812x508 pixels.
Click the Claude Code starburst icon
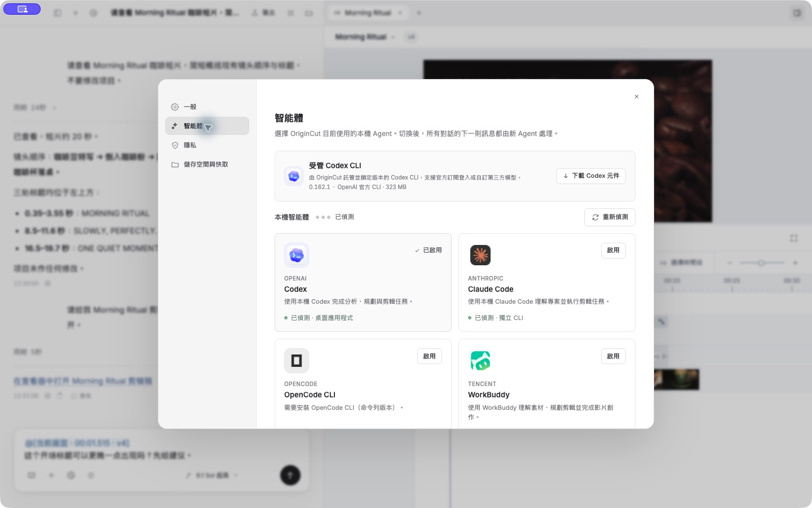[480, 255]
